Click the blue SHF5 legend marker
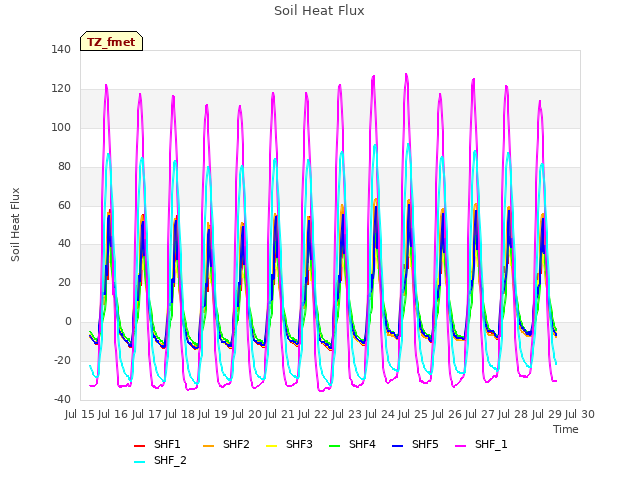This screenshot has height=480, width=640. (x=398, y=446)
